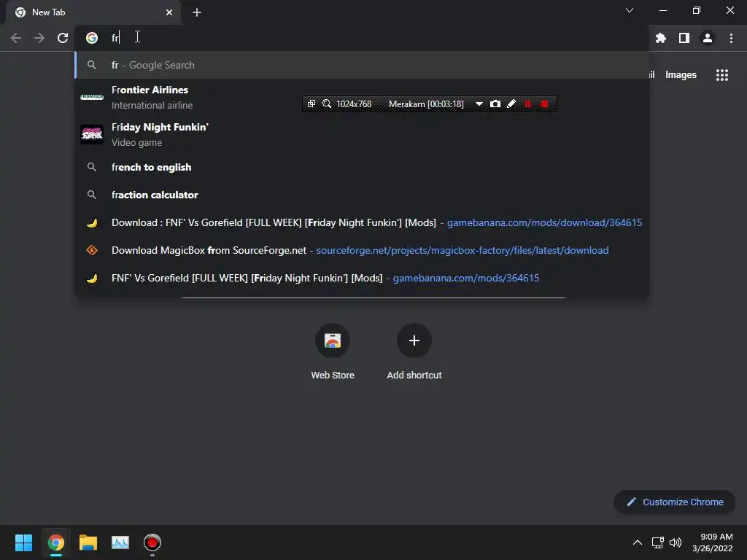Open Chrome's three-dot menu

coord(731,38)
